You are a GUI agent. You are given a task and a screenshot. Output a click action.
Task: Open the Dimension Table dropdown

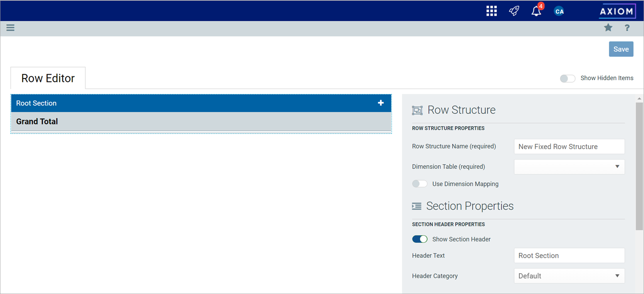[x=569, y=167]
